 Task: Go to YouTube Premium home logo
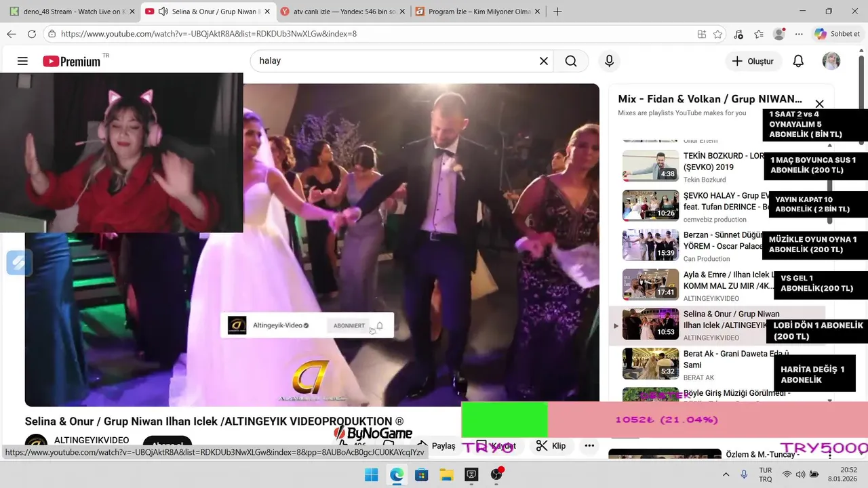[x=72, y=61]
